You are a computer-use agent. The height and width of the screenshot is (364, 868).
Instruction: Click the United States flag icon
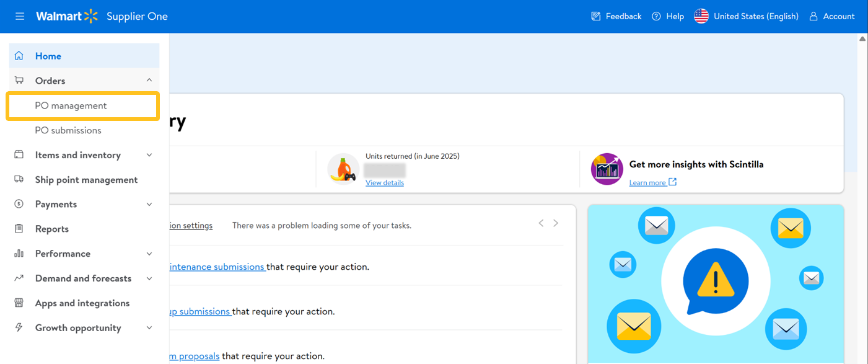(701, 17)
